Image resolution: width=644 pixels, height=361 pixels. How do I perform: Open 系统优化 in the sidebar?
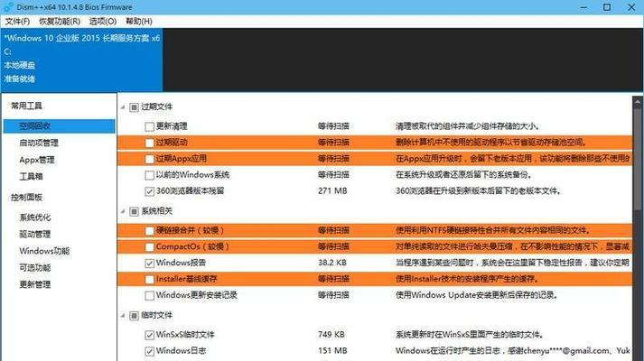[x=35, y=218]
